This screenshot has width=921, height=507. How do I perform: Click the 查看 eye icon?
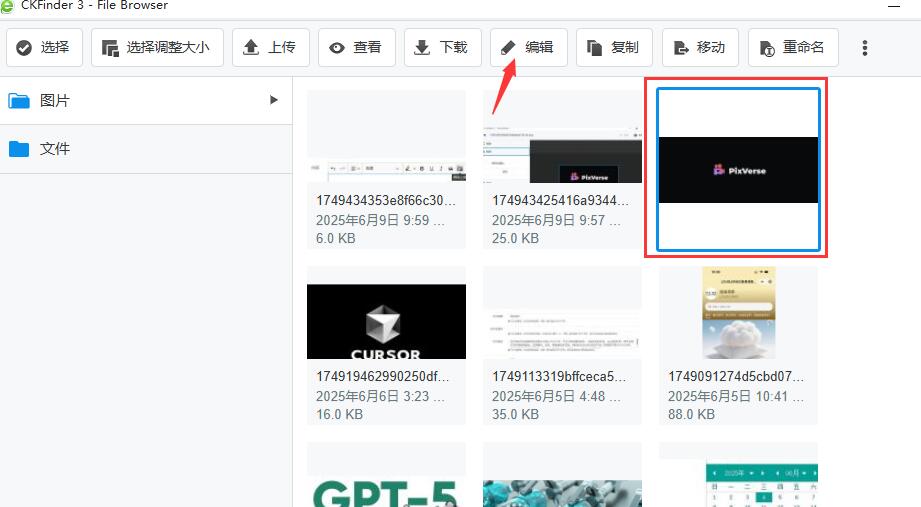coord(337,47)
